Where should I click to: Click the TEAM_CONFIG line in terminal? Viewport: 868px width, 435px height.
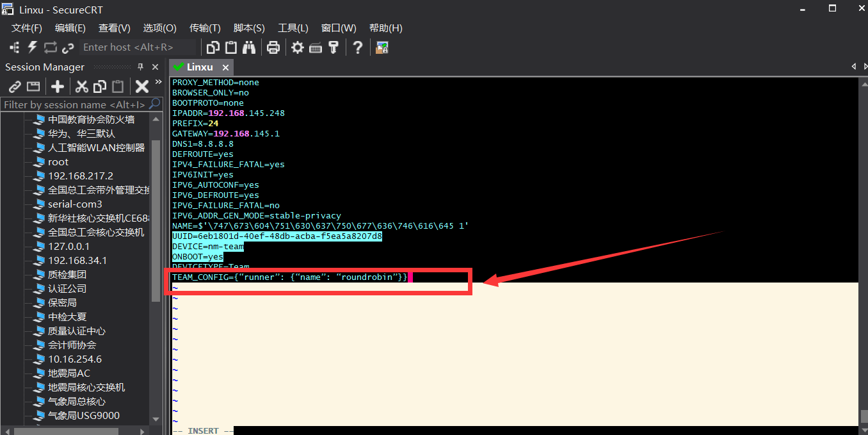tap(290, 277)
